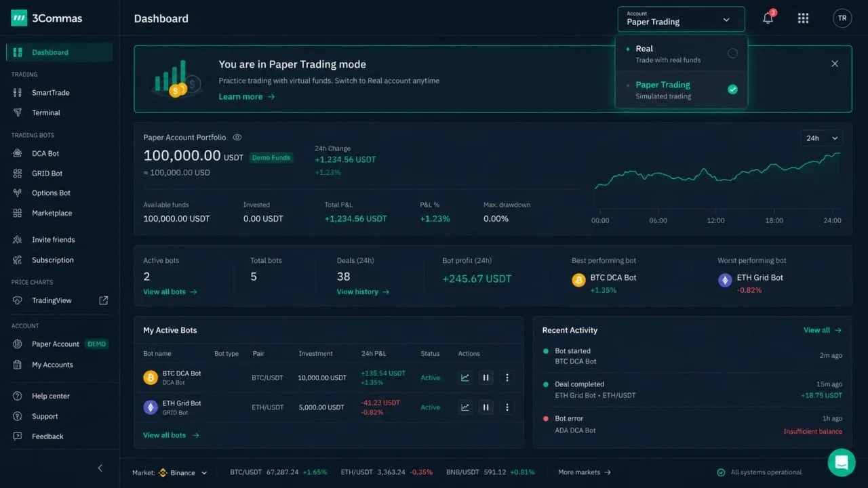Click the Demo Funds badge
The height and width of the screenshot is (488, 868).
point(271,157)
